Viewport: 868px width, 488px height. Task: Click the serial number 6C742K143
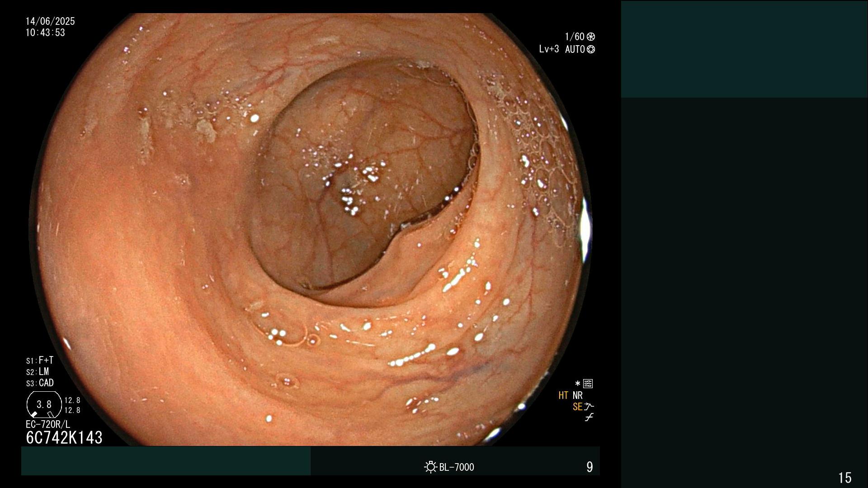(64, 437)
